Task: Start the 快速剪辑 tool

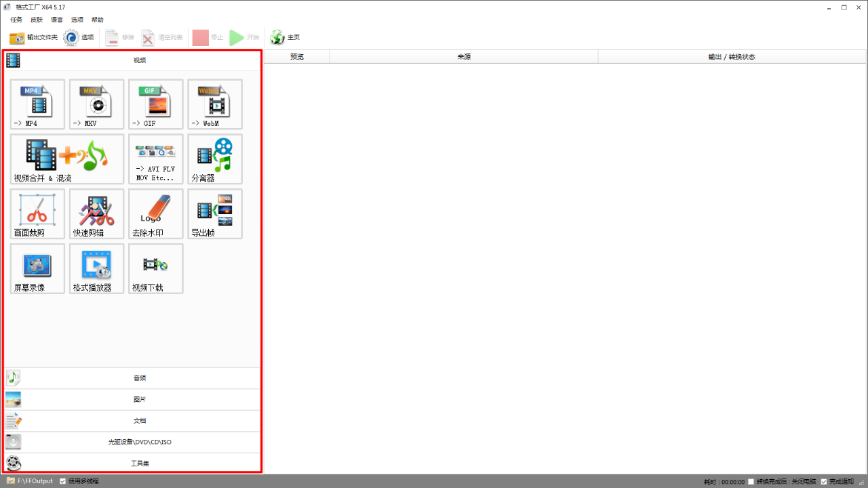Action: [97, 214]
